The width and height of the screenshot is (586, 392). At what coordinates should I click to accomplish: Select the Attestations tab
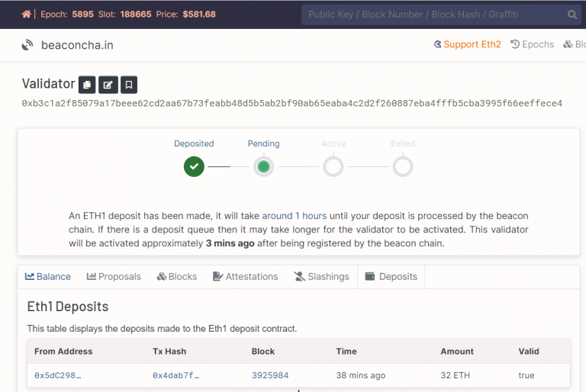(245, 277)
